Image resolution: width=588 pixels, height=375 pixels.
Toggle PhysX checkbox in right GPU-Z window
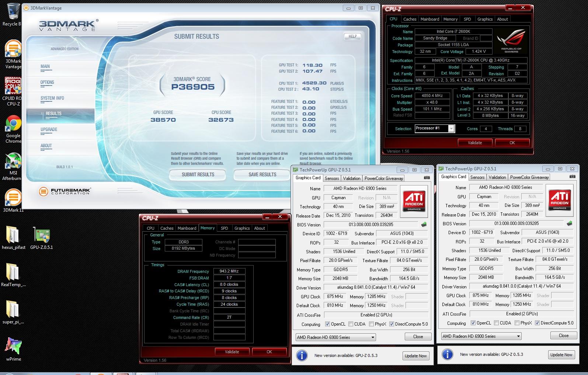click(517, 323)
